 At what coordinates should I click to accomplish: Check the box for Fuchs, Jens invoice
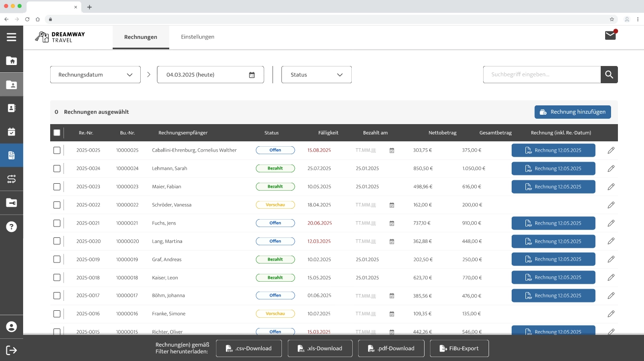pos(57,223)
